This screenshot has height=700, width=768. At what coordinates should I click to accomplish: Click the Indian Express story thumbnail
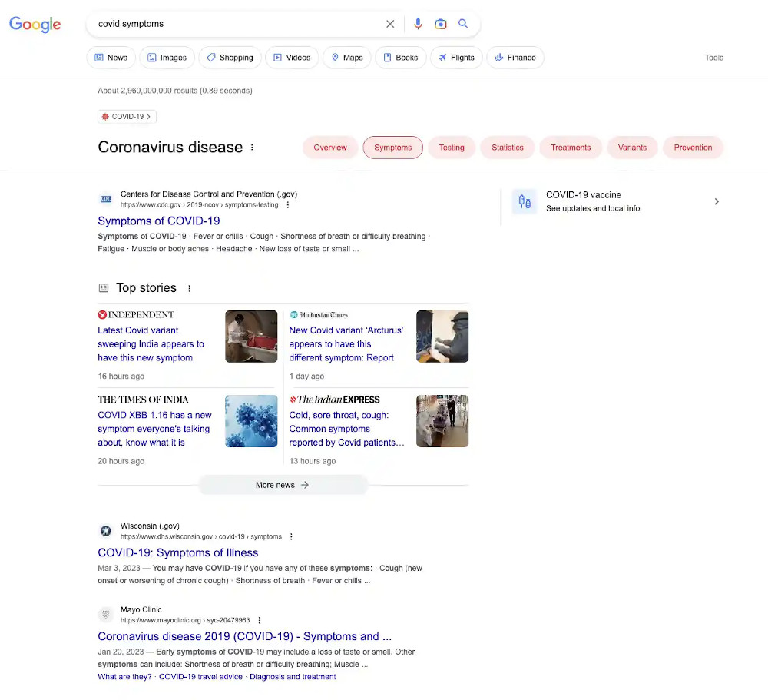click(x=442, y=421)
